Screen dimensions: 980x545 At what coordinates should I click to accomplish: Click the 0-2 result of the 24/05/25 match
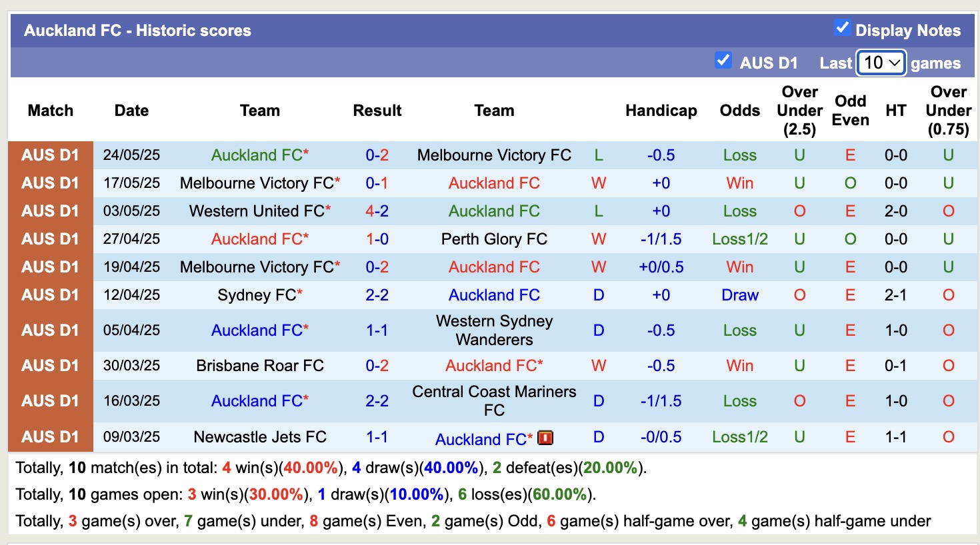click(x=377, y=155)
